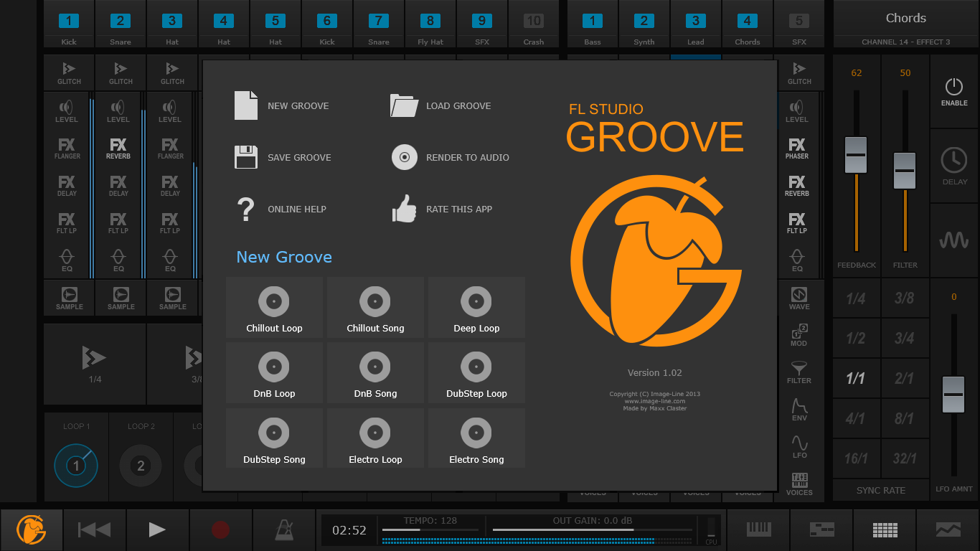Click the FL Studio Groove main menu button

click(x=32, y=530)
